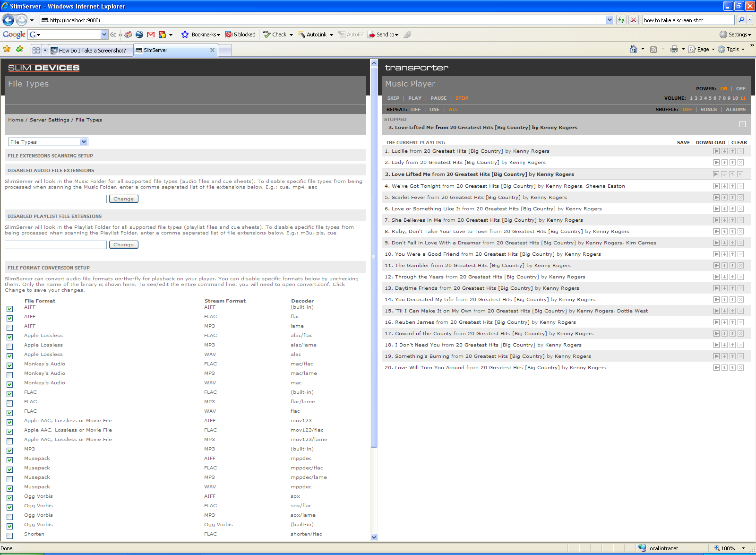Click the disabled playlist file extensions input field
Image resolution: width=756 pixels, height=555 pixels.
pos(56,245)
